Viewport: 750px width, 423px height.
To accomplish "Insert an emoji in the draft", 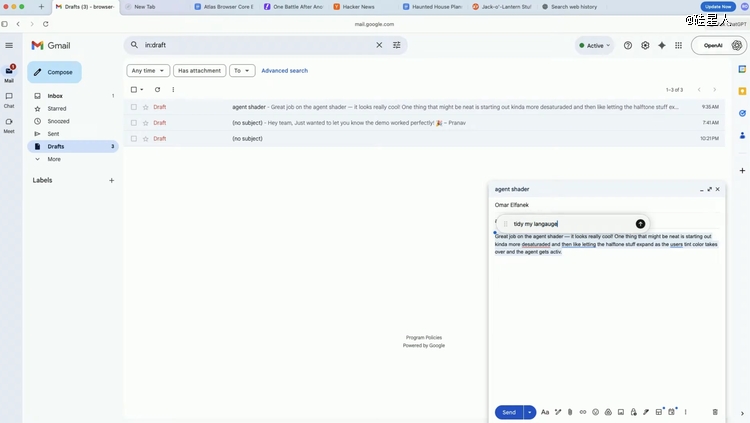I will point(595,412).
